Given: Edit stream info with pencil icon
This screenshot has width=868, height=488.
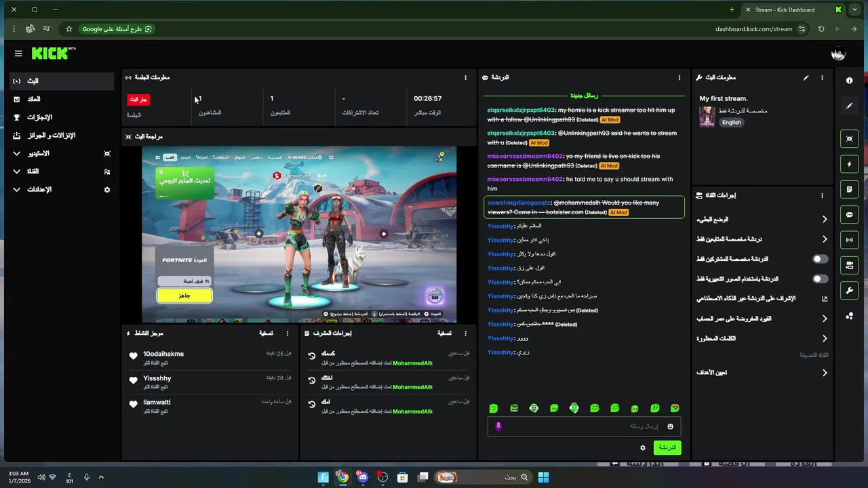Looking at the screenshot, I should (806, 78).
